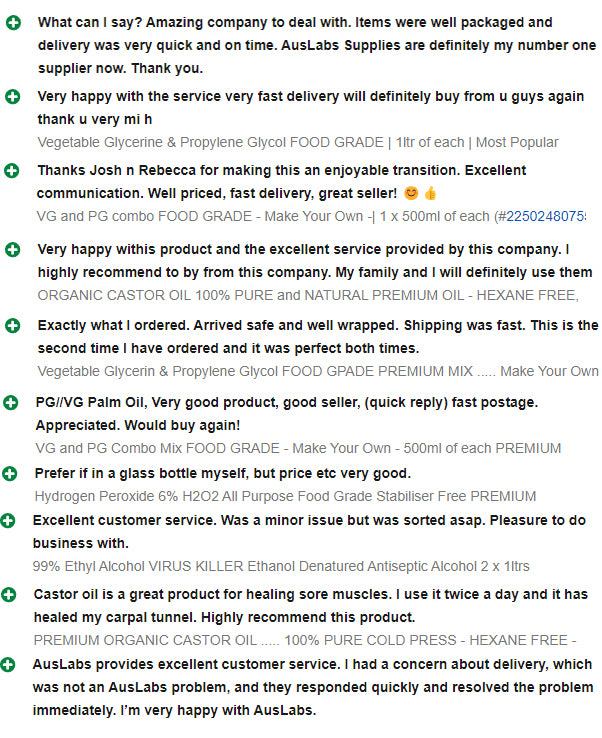This screenshot has height=738, width=602.
Task: Click positive feedback icon by 'PG//VG Palm Oil' review
Action: (x=11, y=402)
